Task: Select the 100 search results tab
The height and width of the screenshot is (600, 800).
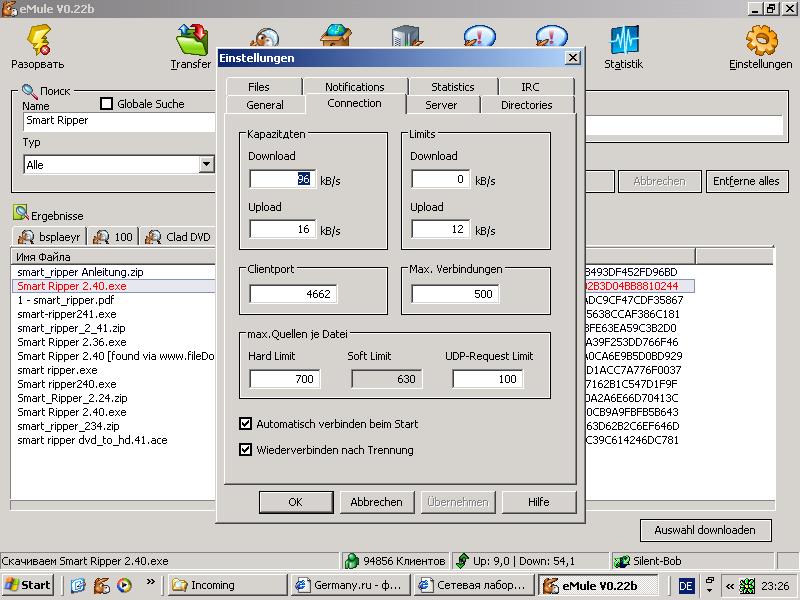Action: 113,237
